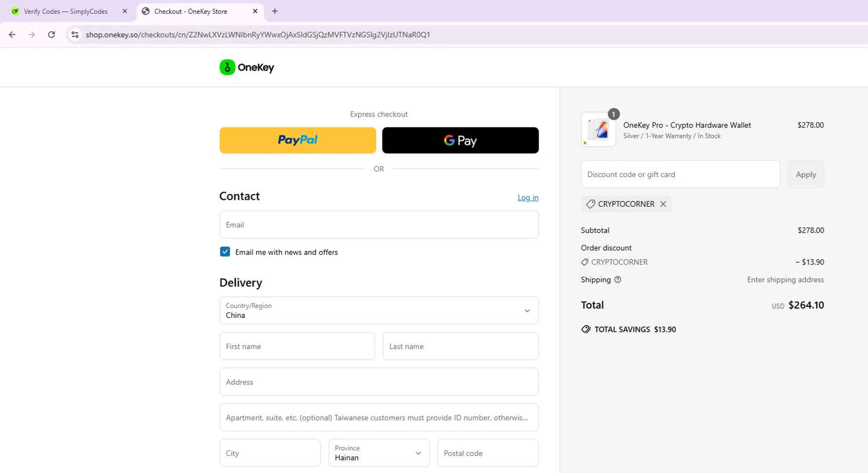Click the Apartment, suite field
The height and width of the screenshot is (473, 868).
point(379,417)
